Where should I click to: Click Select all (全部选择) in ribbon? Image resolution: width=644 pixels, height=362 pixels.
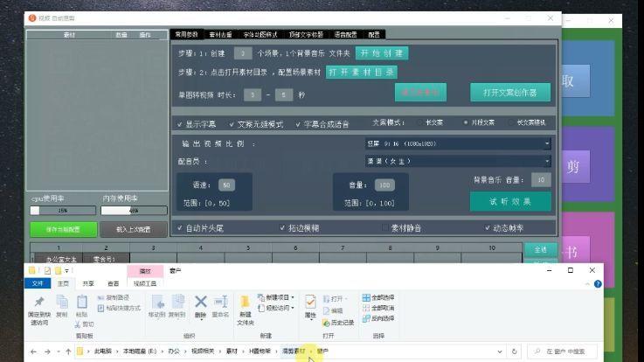tap(378, 297)
